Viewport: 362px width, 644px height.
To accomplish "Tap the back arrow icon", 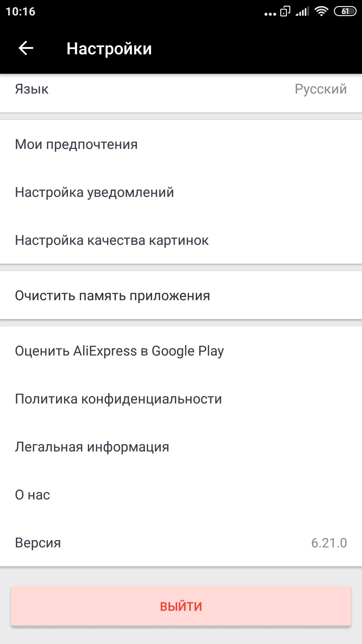I will click(x=26, y=48).
